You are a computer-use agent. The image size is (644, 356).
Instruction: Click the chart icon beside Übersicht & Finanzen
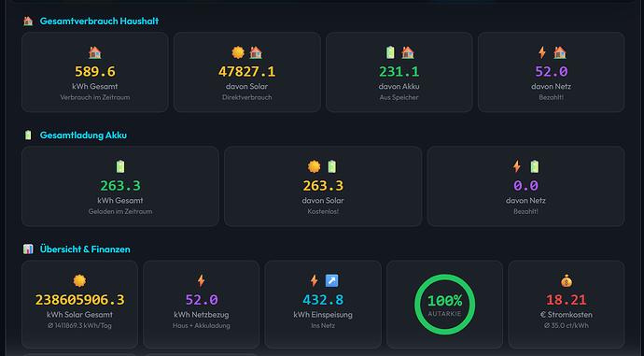28,249
